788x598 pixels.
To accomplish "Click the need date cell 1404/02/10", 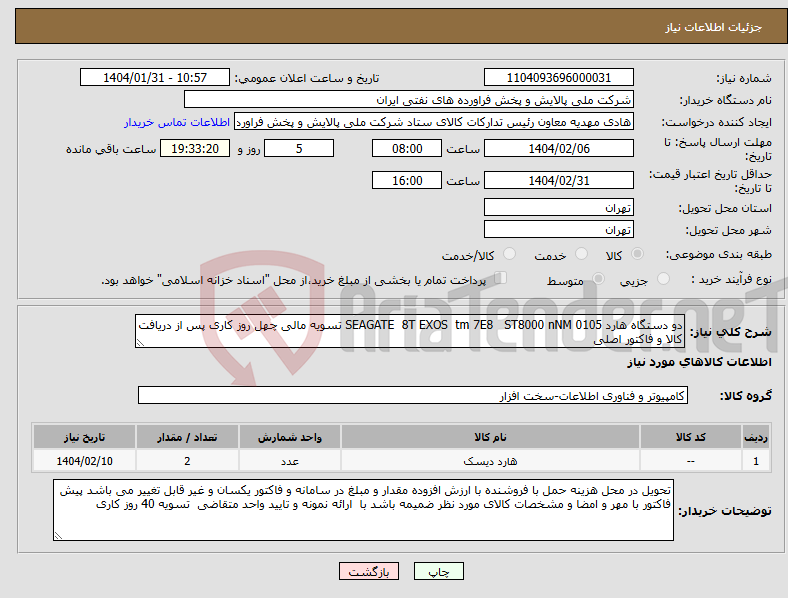I will 84,461.
